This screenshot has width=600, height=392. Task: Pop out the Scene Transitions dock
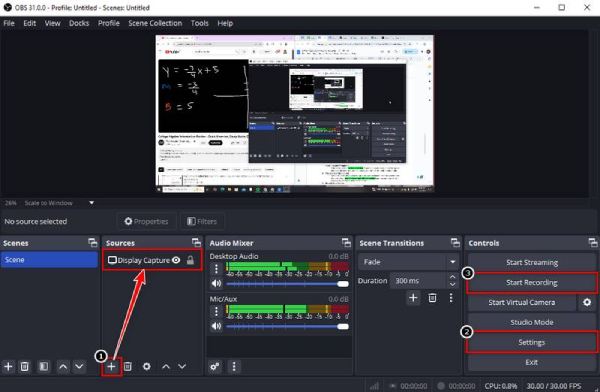point(455,243)
